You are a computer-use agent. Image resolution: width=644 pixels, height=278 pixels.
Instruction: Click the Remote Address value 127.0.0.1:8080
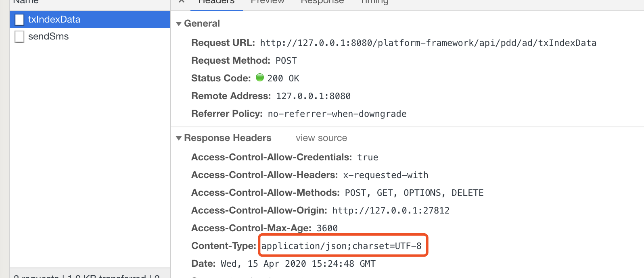(313, 96)
